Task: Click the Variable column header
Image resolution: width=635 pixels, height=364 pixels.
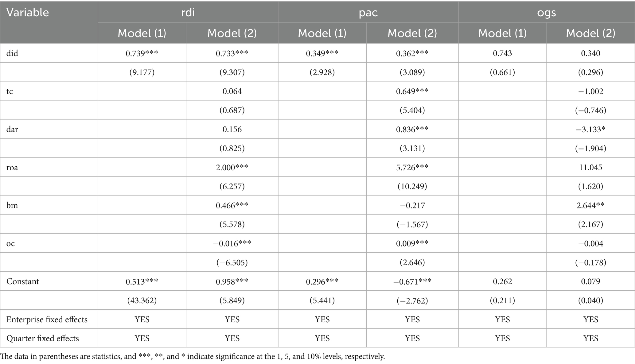Action: click(x=28, y=13)
